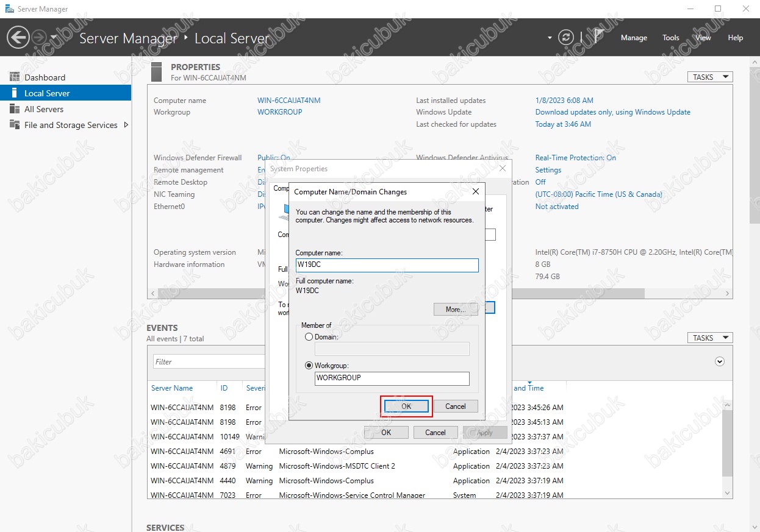
Task: Refresh Server Manager with the circular arrows icon
Action: pos(567,38)
